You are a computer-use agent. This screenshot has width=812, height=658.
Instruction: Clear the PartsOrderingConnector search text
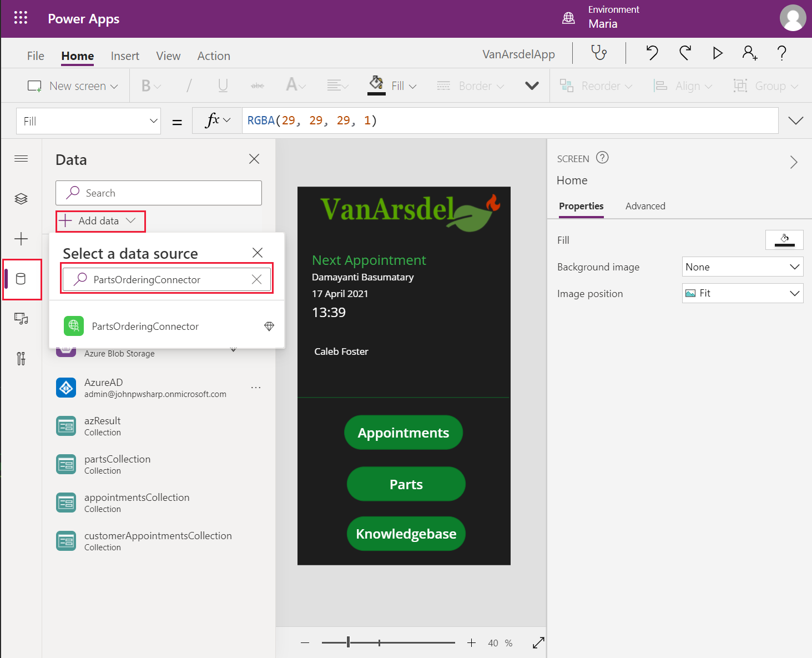(x=256, y=279)
